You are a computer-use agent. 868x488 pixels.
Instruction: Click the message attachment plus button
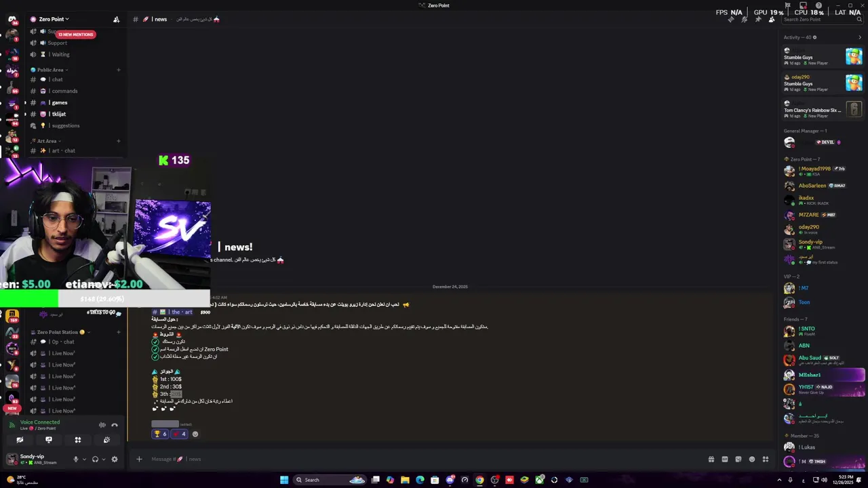139,459
